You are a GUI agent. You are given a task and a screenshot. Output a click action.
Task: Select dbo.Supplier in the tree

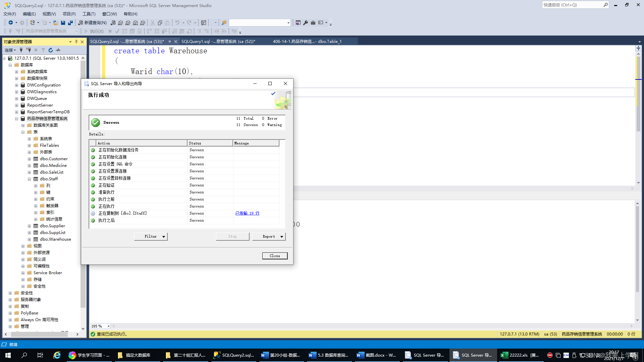tap(52, 226)
